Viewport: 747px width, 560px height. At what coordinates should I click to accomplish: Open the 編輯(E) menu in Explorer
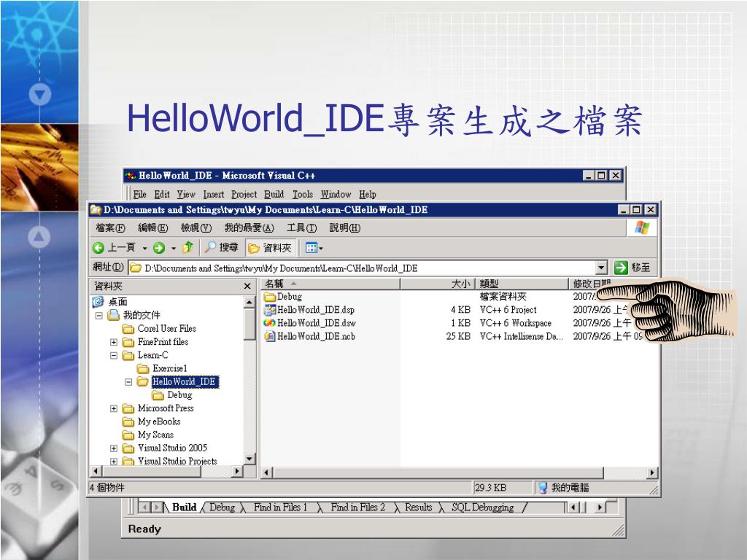coord(153,228)
